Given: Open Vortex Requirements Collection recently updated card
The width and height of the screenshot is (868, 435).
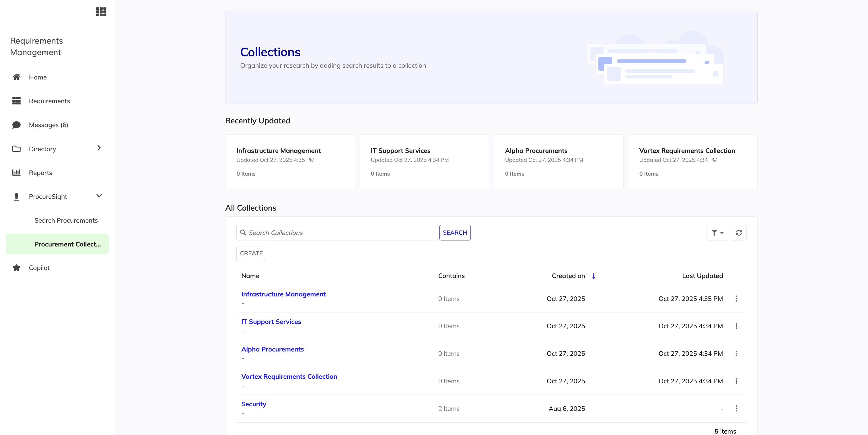Looking at the screenshot, I should click(693, 162).
